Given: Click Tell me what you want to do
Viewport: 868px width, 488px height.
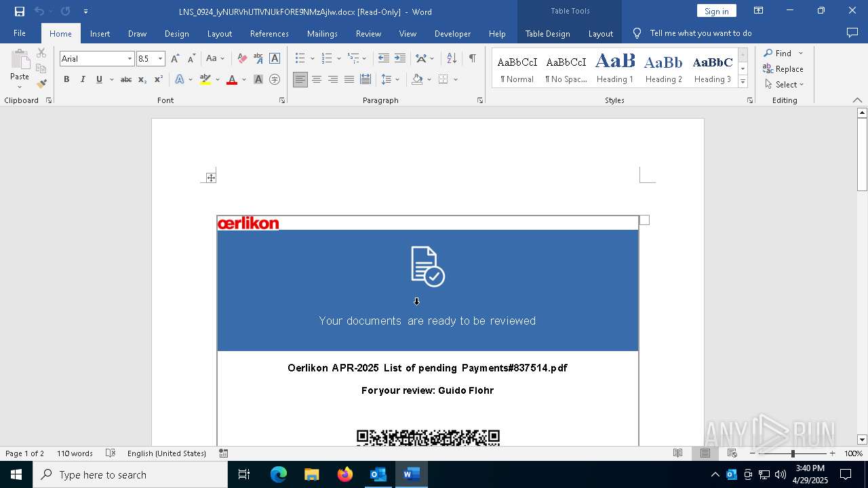Looking at the screenshot, I should point(701,33).
